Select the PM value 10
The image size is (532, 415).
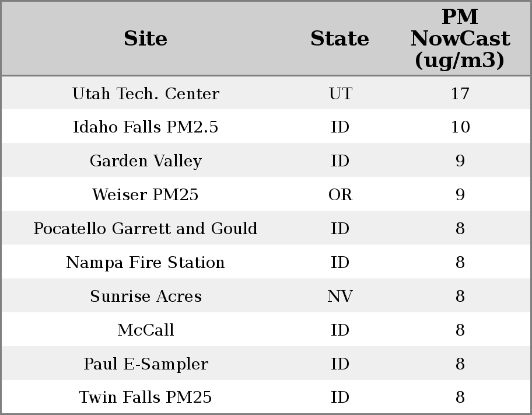460,127
